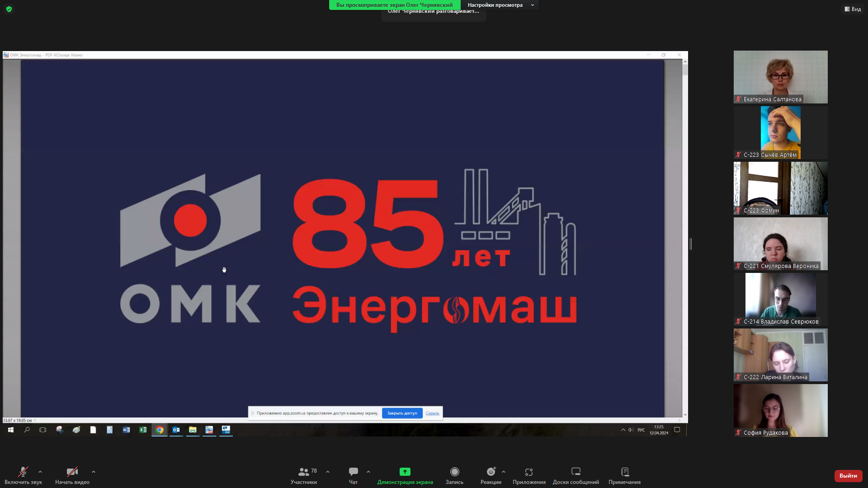
Task: Open the Участники participants panel
Action: tap(304, 476)
